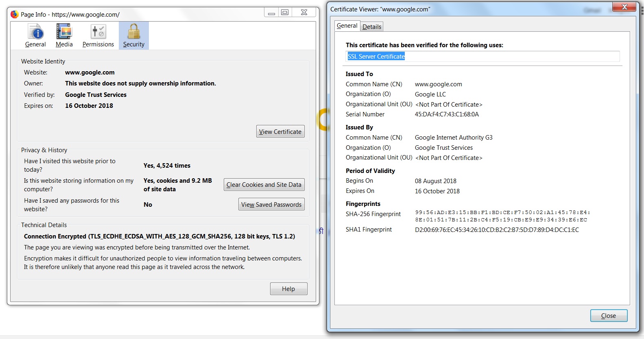Open the General info icon tab
This screenshot has height=339, width=644.
tap(35, 36)
